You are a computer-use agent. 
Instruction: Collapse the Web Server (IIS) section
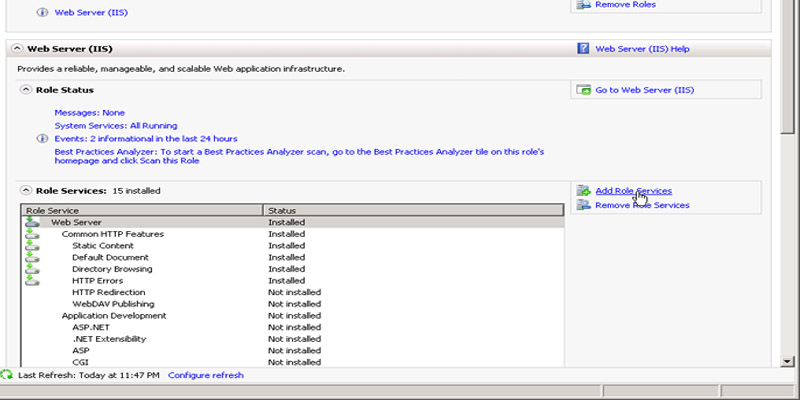pyautogui.click(x=17, y=48)
